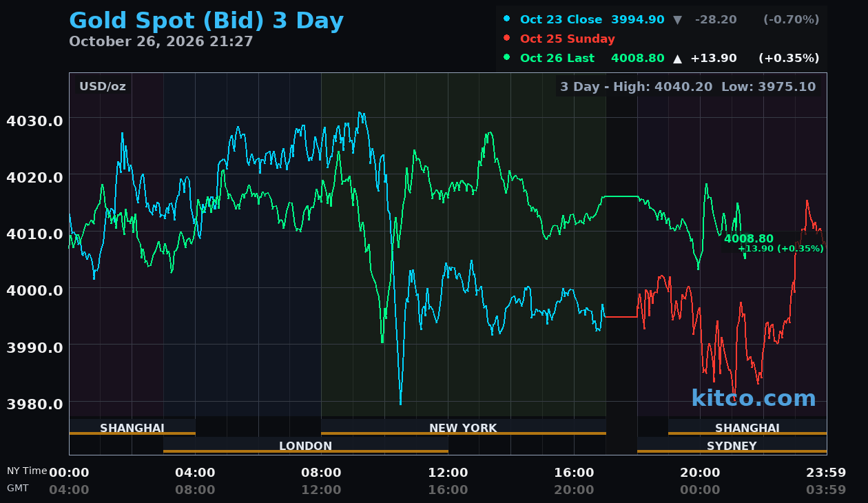Click the Gold Spot (Bid) 3 Day title
868x503 pixels.
coord(206,21)
